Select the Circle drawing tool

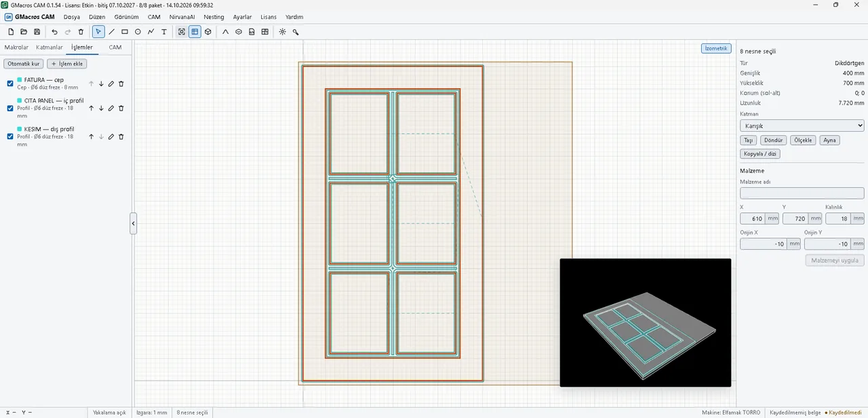click(138, 32)
